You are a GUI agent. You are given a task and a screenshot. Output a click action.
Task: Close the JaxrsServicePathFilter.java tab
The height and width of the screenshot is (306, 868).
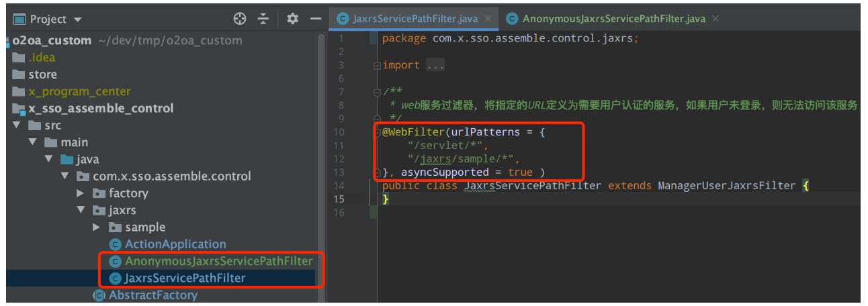[488, 19]
